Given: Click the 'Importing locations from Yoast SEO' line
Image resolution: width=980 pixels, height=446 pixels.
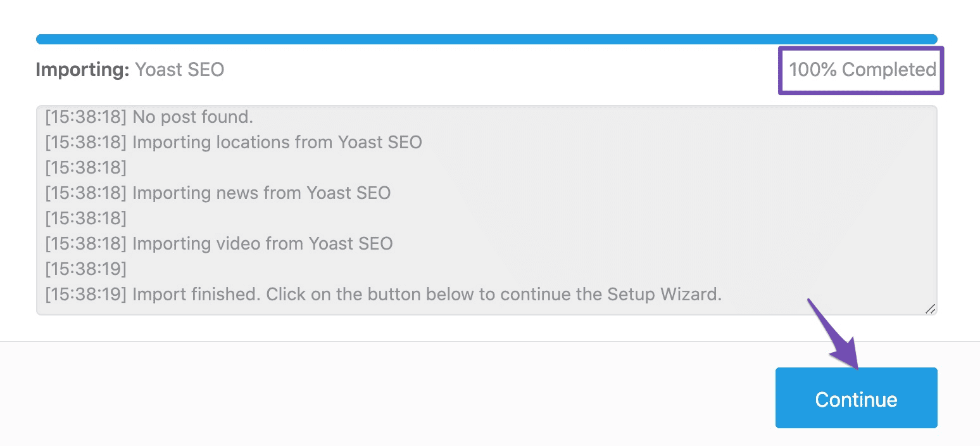Looking at the screenshot, I should tap(232, 142).
